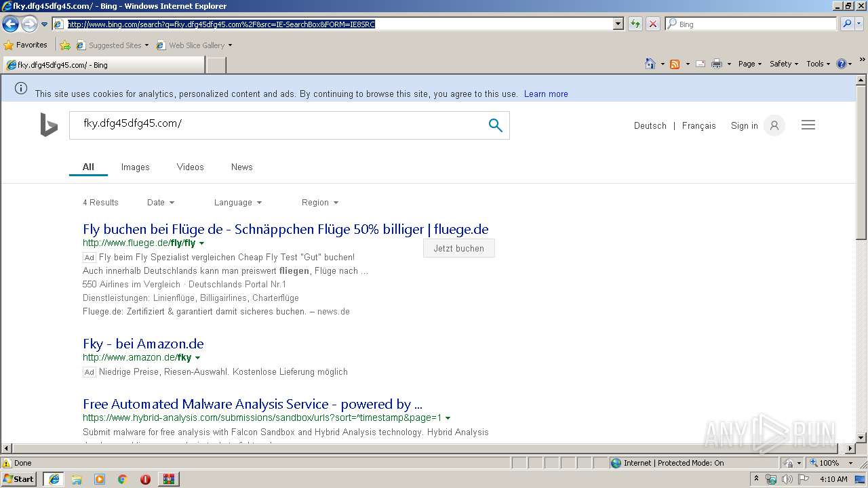Click the cookie notice info icon

coord(21,88)
